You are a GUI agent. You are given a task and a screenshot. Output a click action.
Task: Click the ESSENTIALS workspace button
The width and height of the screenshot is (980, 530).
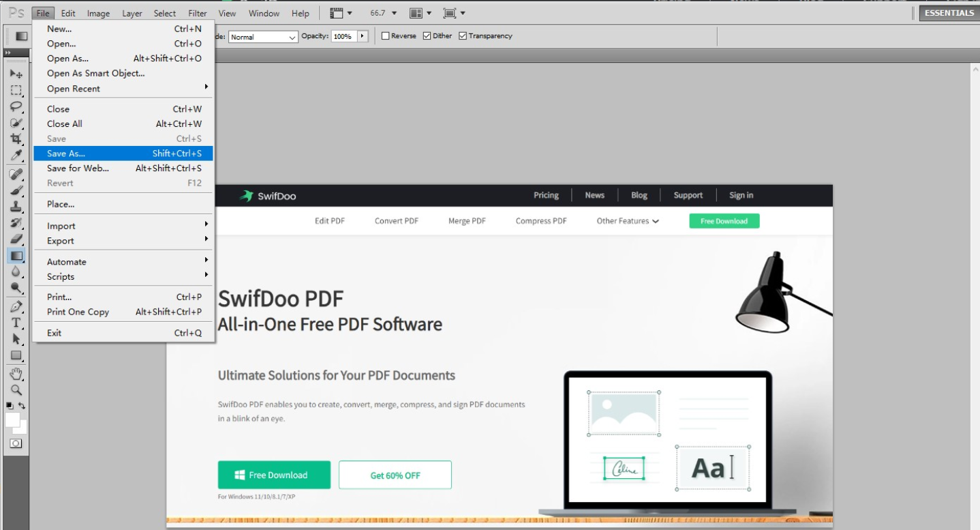coord(949,13)
